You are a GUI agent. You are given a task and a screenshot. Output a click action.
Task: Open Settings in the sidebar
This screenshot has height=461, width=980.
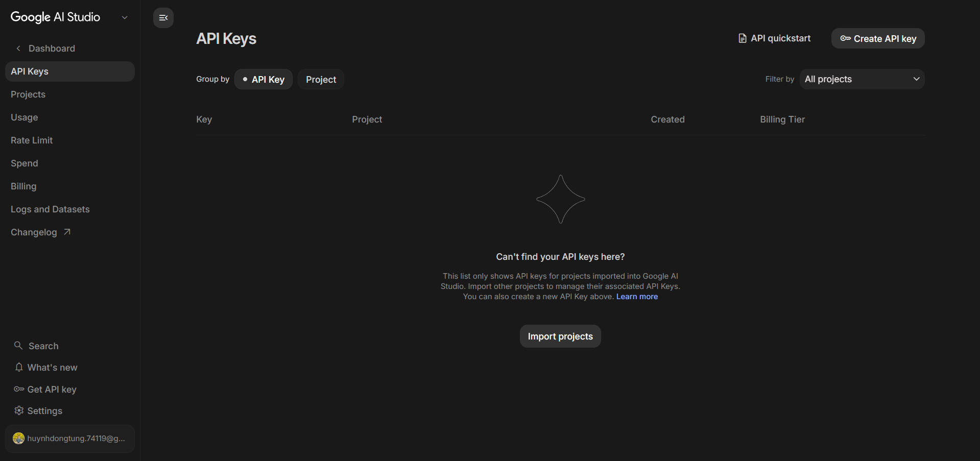point(70,410)
